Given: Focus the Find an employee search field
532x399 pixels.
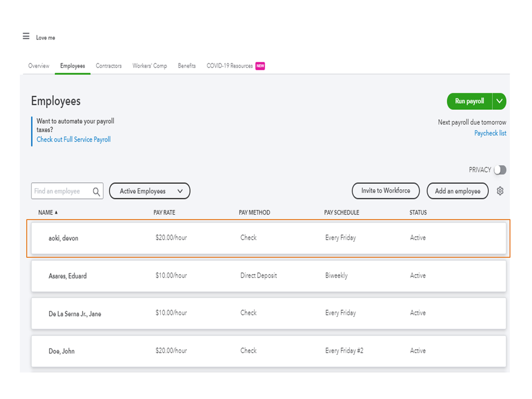Looking at the screenshot, I should pos(60,191).
